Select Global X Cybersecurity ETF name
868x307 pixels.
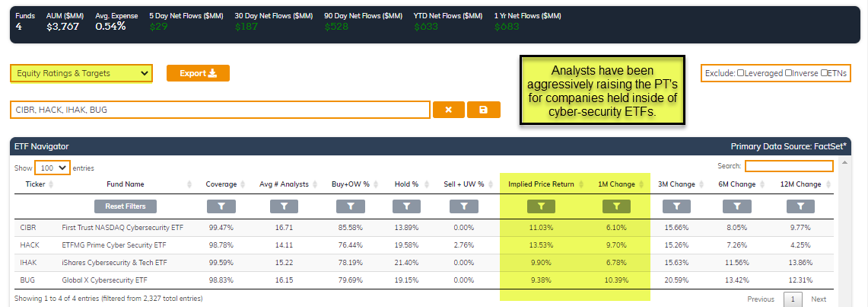pos(105,280)
